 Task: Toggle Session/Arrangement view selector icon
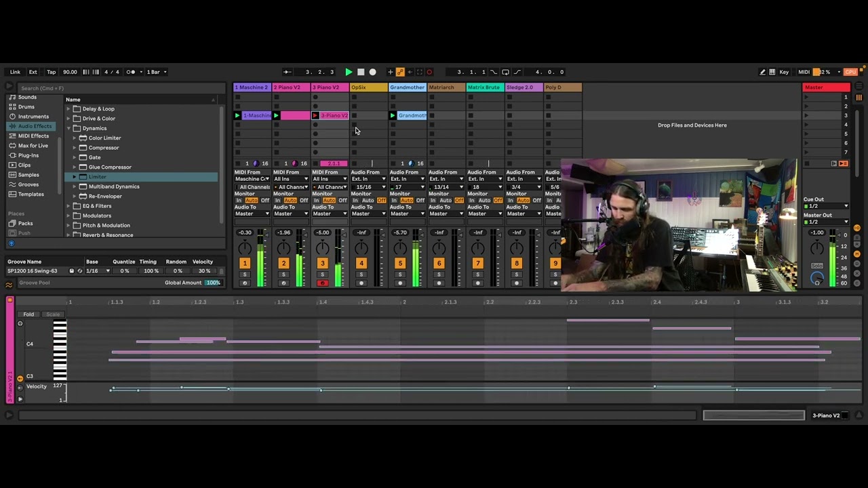click(859, 98)
